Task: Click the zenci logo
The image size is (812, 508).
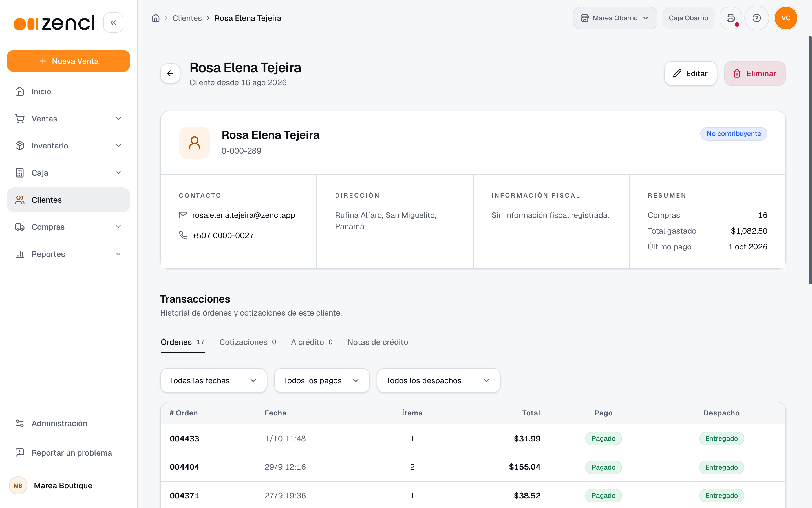Action: [54, 23]
